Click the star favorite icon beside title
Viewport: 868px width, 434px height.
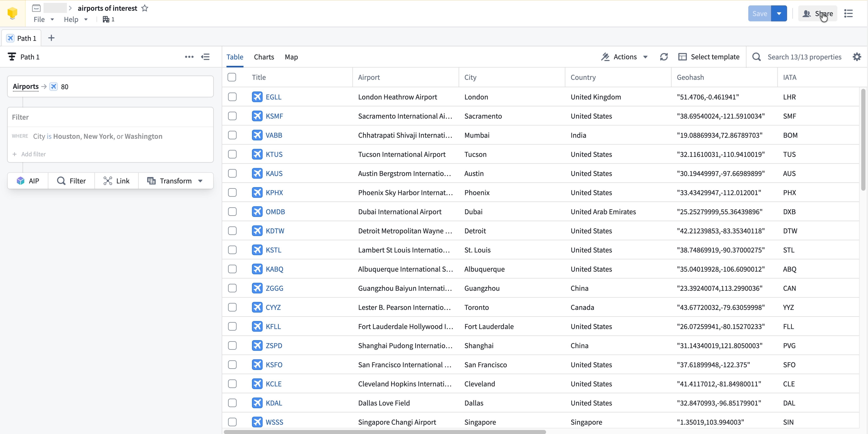pyautogui.click(x=145, y=8)
